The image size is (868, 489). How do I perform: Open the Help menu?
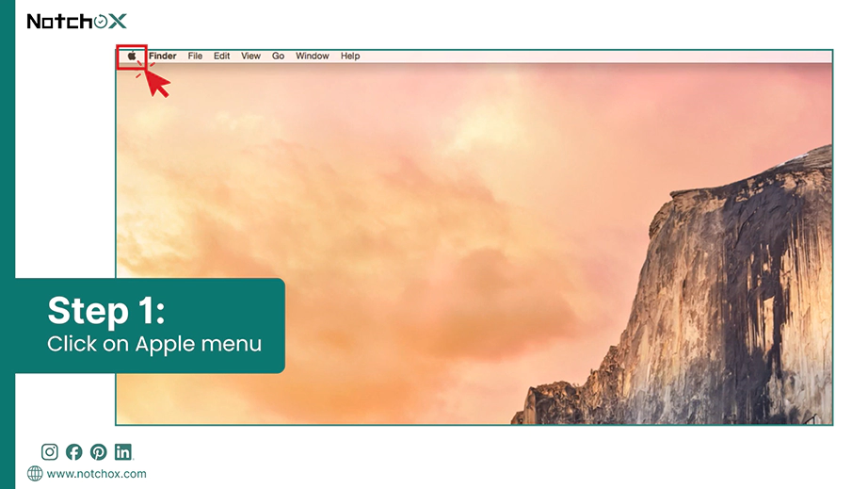pos(350,56)
